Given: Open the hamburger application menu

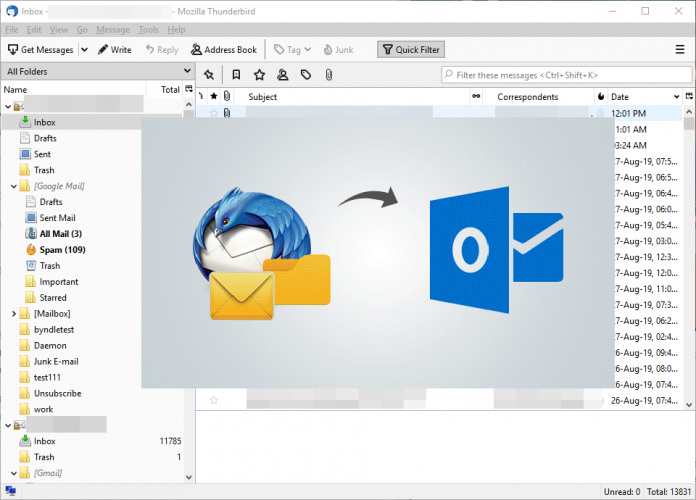Looking at the screenshot, I should [680, 50].
